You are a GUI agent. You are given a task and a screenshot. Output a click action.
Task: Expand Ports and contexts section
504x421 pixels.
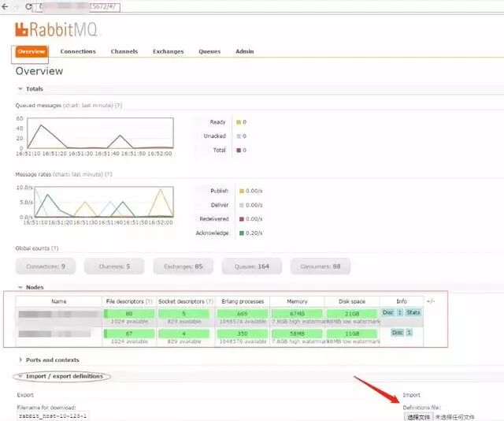49,360
